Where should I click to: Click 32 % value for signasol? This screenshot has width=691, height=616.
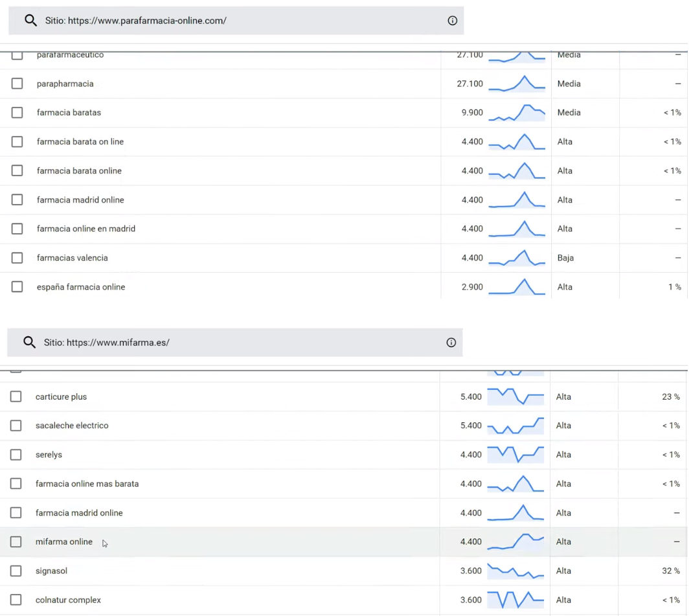(671, 571)
